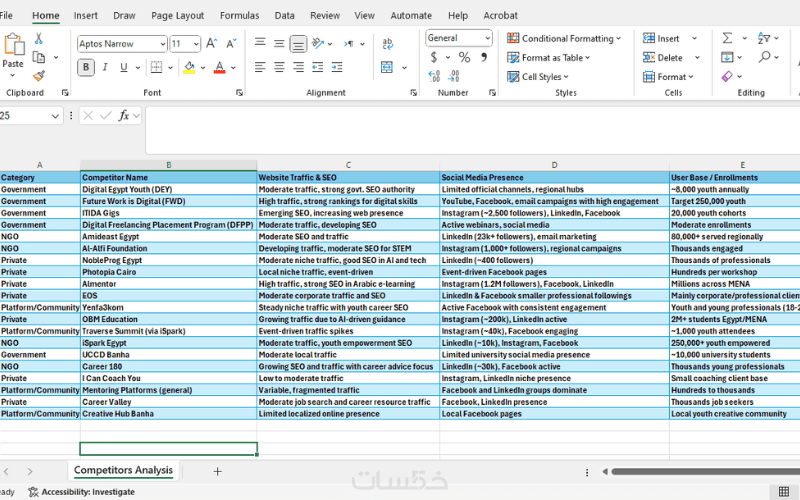This screenshot has height=500, width=800.
Task: Switch to Page Layout tab
Action: [178, 16]
